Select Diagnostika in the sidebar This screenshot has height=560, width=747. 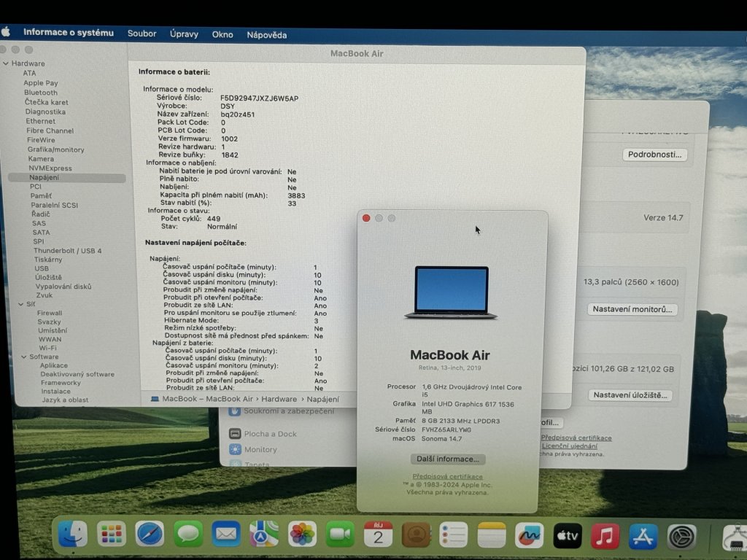[45, 112]
